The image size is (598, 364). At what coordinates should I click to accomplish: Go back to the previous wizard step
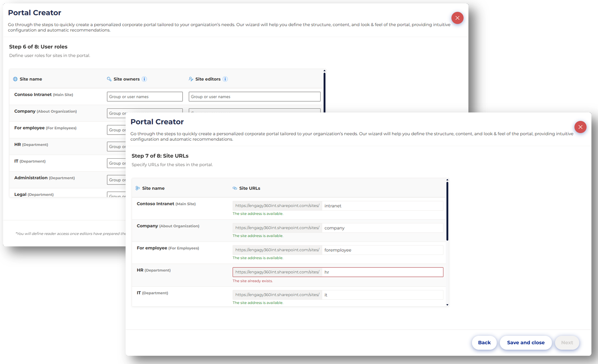[484, 342]
